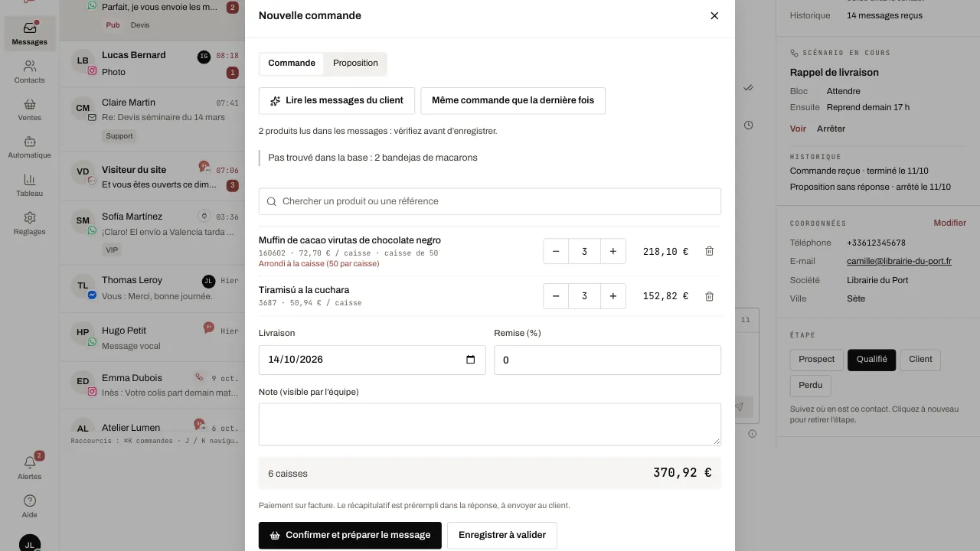Set the stage to Prospect
The width and height of the screenshot is (980, 551).
click(x=816, y=360)
